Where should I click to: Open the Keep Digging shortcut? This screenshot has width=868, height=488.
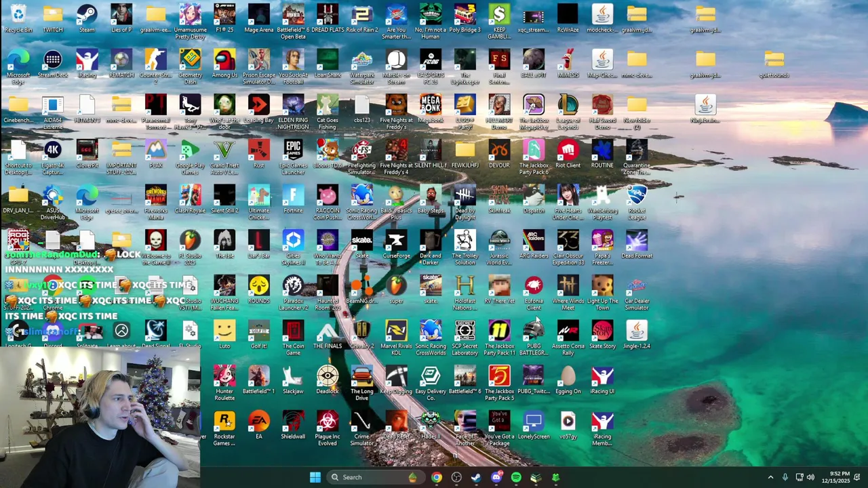(x=396, y=380)
